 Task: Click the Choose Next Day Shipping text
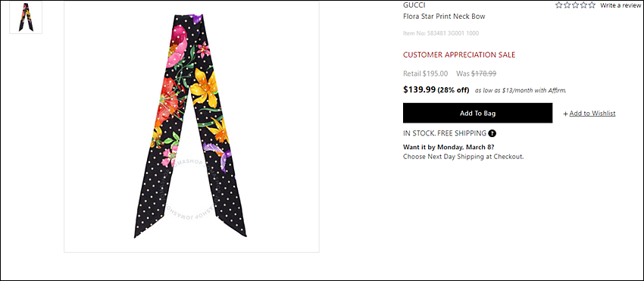[463, 157]
